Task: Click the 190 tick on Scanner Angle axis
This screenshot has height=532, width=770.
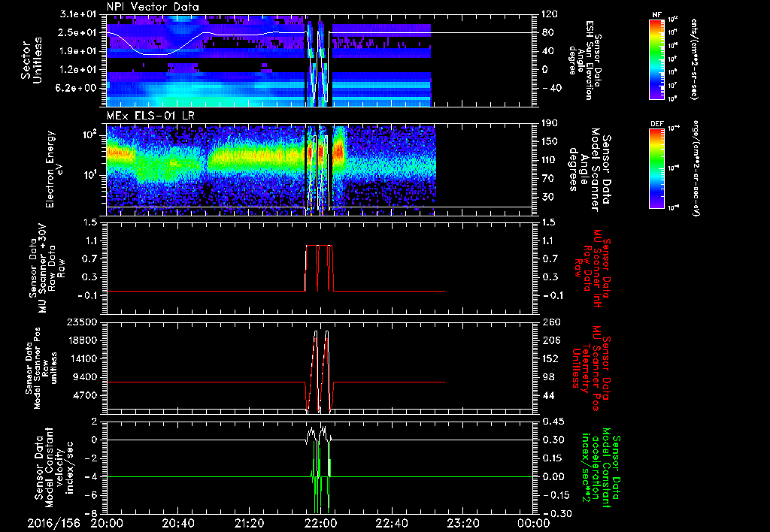Action: point(549,124)
